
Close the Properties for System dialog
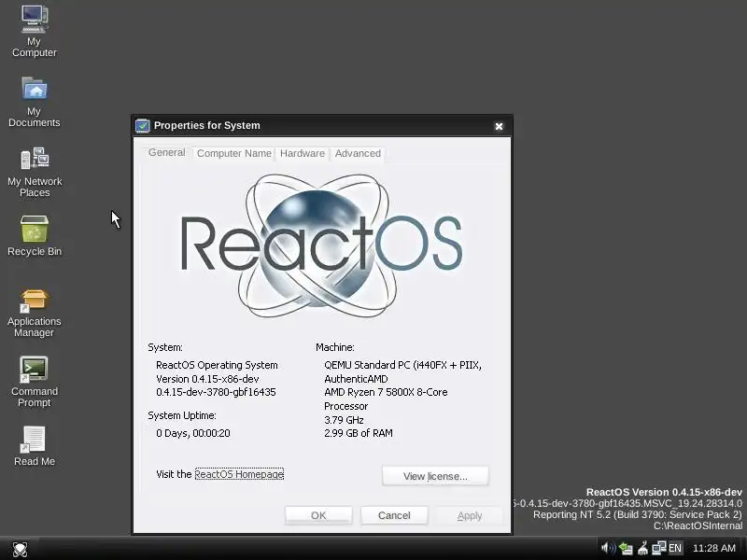coord(499,126)
